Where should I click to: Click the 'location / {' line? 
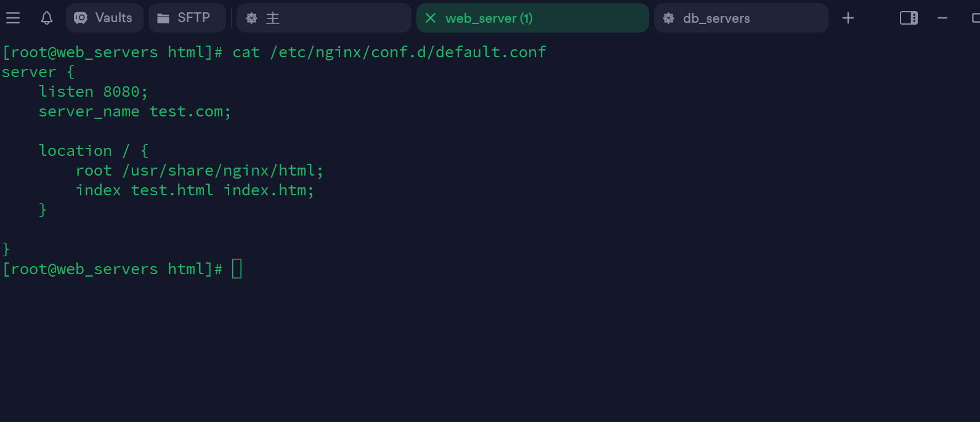(x=94, y=151)
